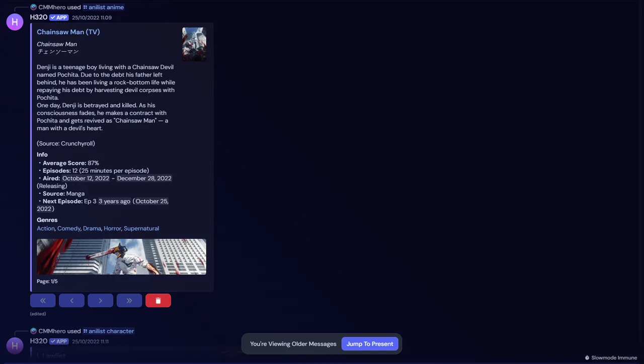644x364 pixels.
Task: Open the Action genre link
Action: (x=46, y=229)
